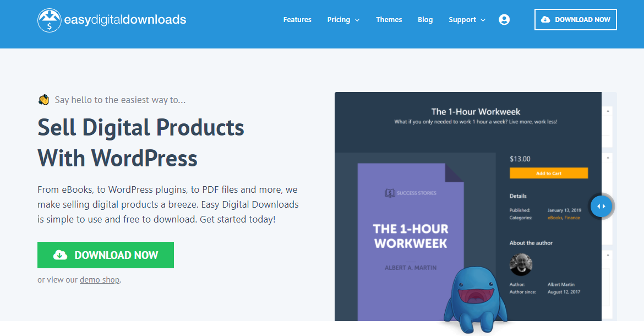The image size is (644, 336).
Task: Open the Pricing menu item
Action: [x=339, y=20]
